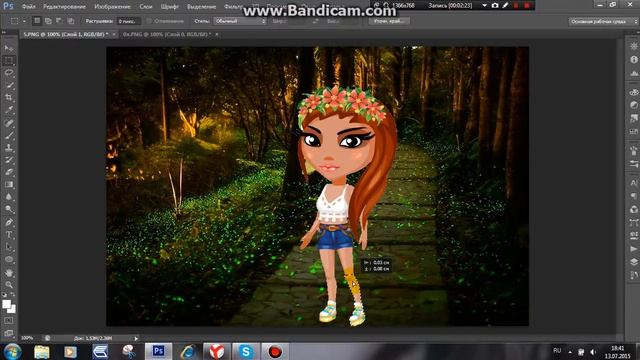The width and height of the screenshot is (640, 360).
Task: Toggle the anti-alias Сглаживание checkbox
Action: tap(149, 21)
